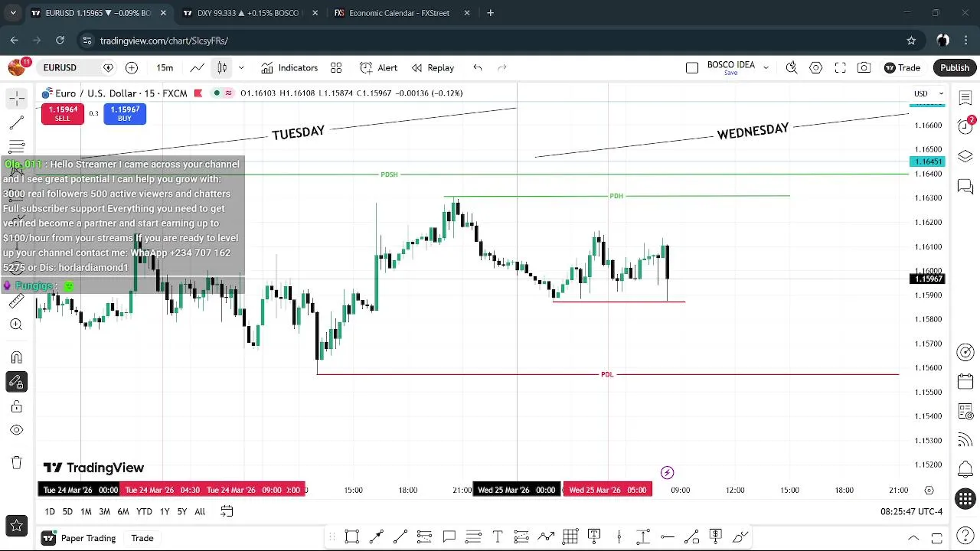Open the go to date calendar icon

227,511
